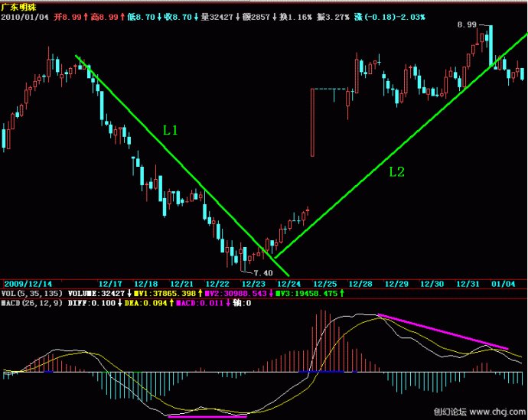Select the 8.99 high price marker
This screenshot has height=420, width=528.
[x=466, y=25]
